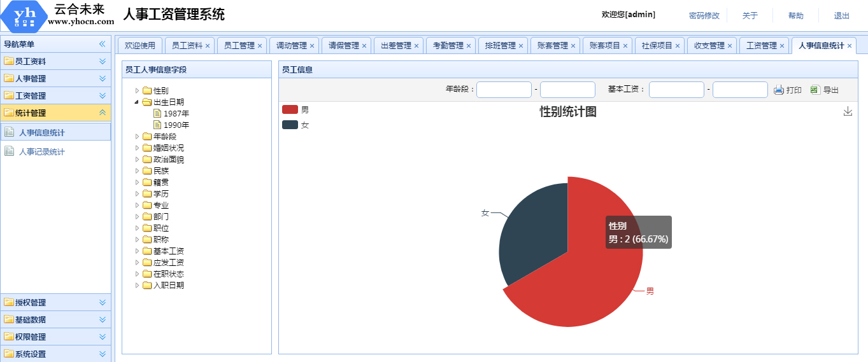868x362 pixels.
Task: Switch to the 考勤管理 tab
Action: pyautogui.click(x=448, y=46)
